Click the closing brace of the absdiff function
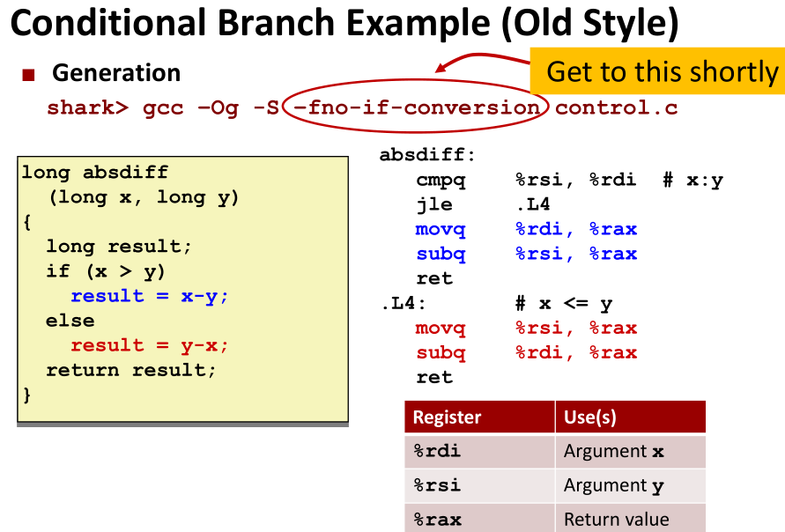 [27, 395]
